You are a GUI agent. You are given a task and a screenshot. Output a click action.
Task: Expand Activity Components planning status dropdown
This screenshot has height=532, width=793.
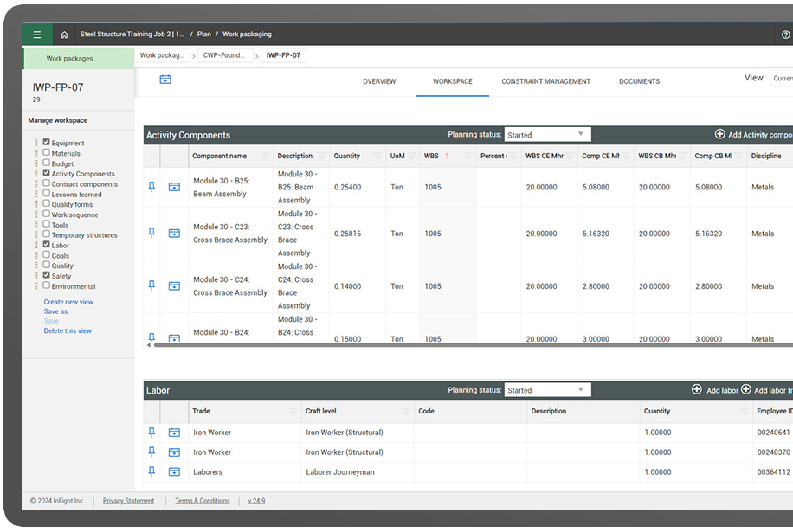(x=547, y=135)
